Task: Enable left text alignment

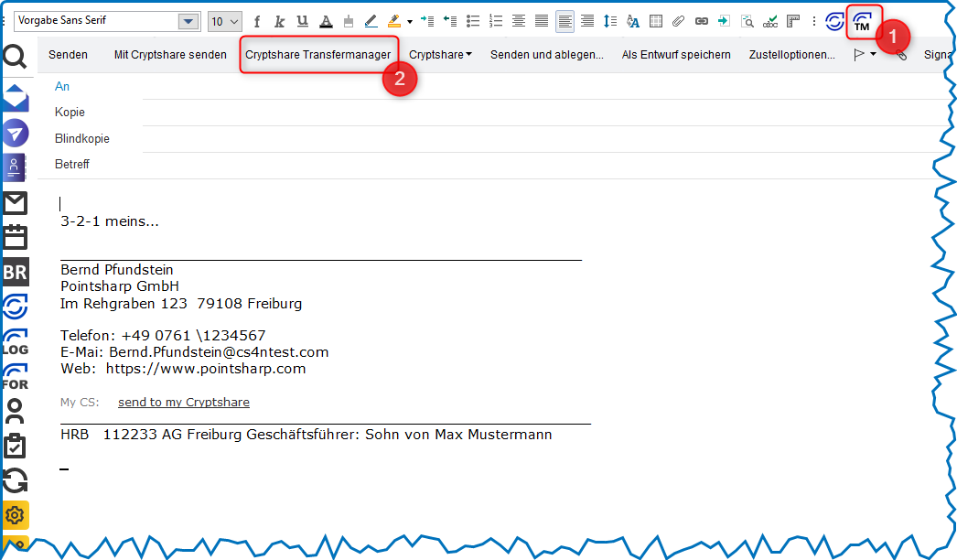Action: coord(565,21)
